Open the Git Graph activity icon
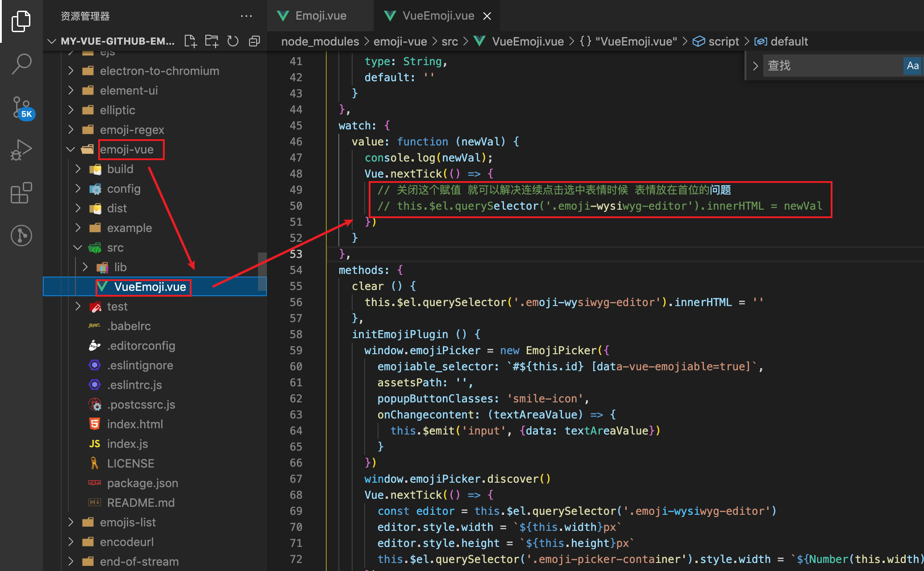Image resolution: width=924 pixels, height=571 pixels. [x=21, y=235]
